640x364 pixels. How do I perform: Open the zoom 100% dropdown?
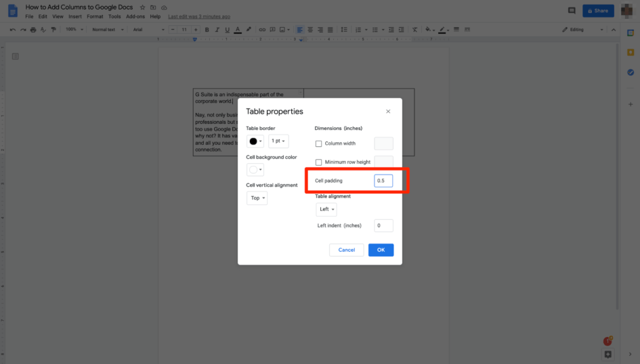coord(74,29)
